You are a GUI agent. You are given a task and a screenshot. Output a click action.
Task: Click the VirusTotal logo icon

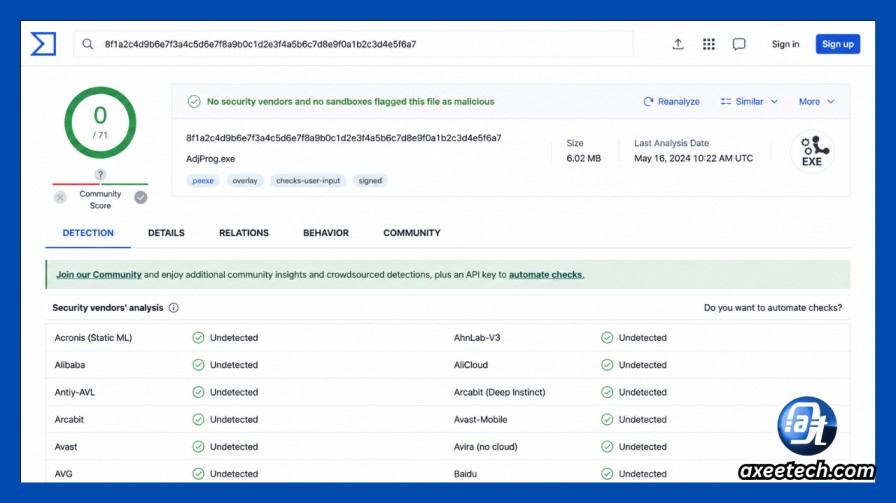(x=43, y=44)
